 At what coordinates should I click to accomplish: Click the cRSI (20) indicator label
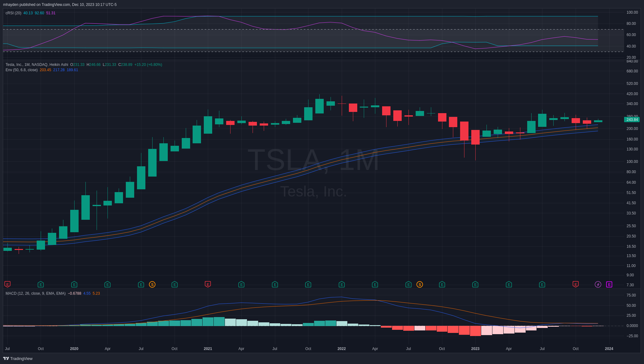point(13,13)
